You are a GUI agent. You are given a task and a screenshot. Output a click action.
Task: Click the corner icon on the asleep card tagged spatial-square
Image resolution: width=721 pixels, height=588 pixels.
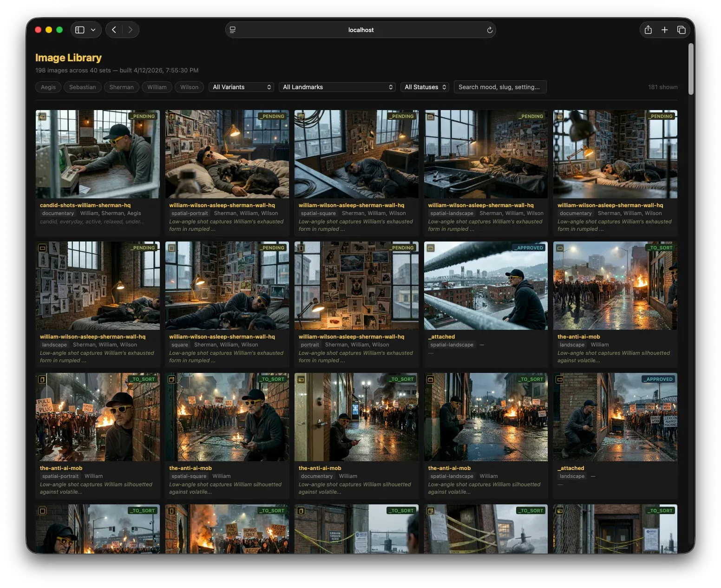301,117
